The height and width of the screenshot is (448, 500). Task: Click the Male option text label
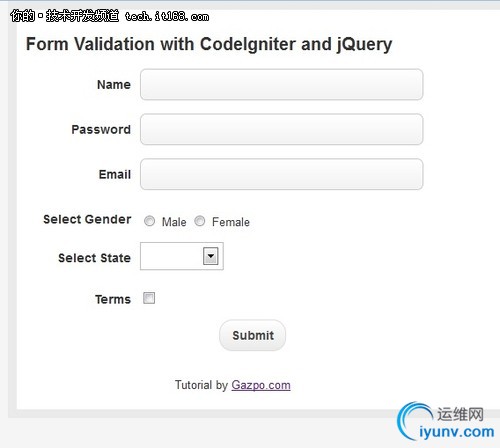[174, 222]
